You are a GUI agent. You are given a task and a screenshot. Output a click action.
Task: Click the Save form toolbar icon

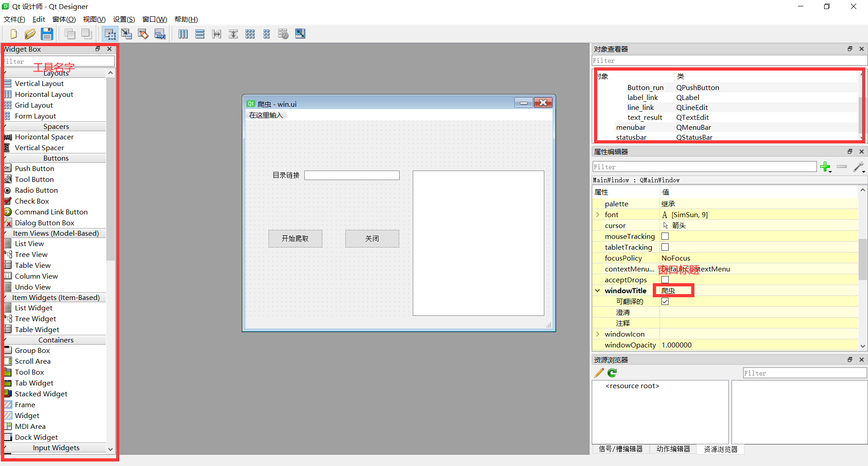[47, 34]
